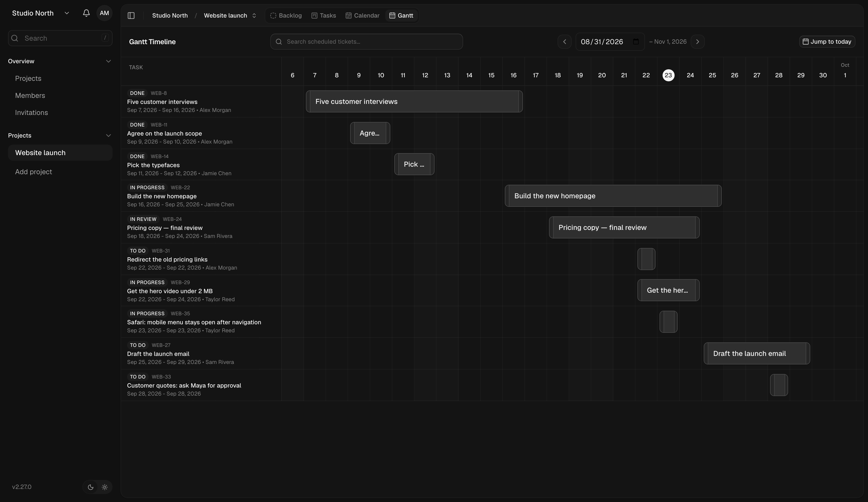Open the Website launch project switcher
The width and height of the screenshot is (868, 502).
click(x=230, y=16)
